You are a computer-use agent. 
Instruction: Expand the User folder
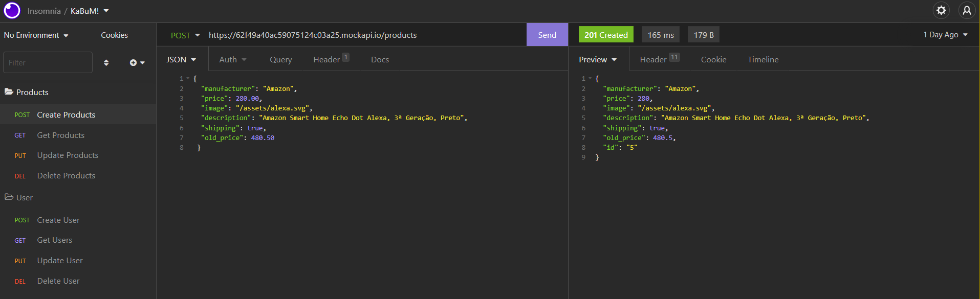coord(19,197)
